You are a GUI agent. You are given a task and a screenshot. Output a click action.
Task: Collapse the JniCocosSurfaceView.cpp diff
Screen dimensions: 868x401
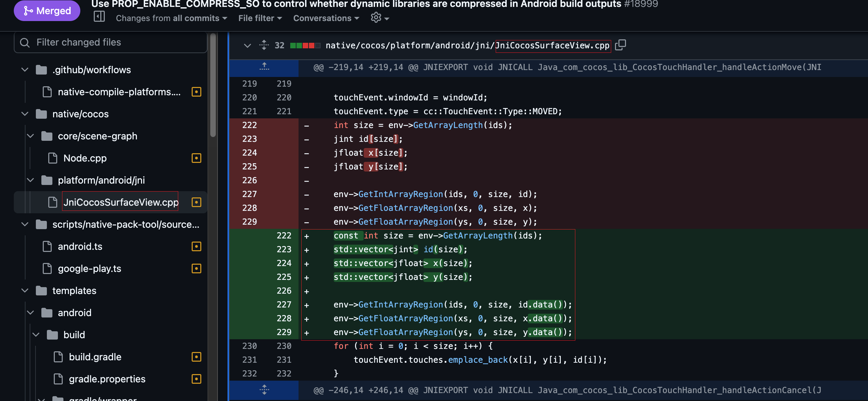click(247, 45)
